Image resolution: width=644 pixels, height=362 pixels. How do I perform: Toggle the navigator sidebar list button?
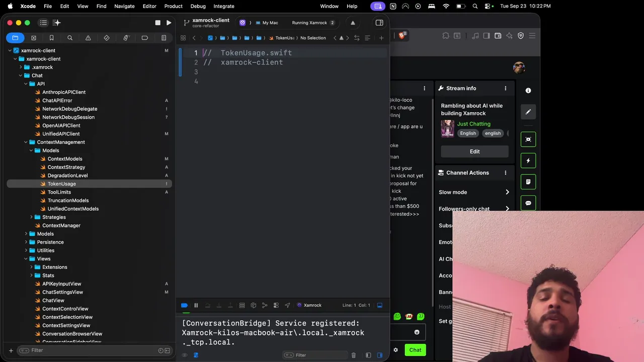point(43,23)
